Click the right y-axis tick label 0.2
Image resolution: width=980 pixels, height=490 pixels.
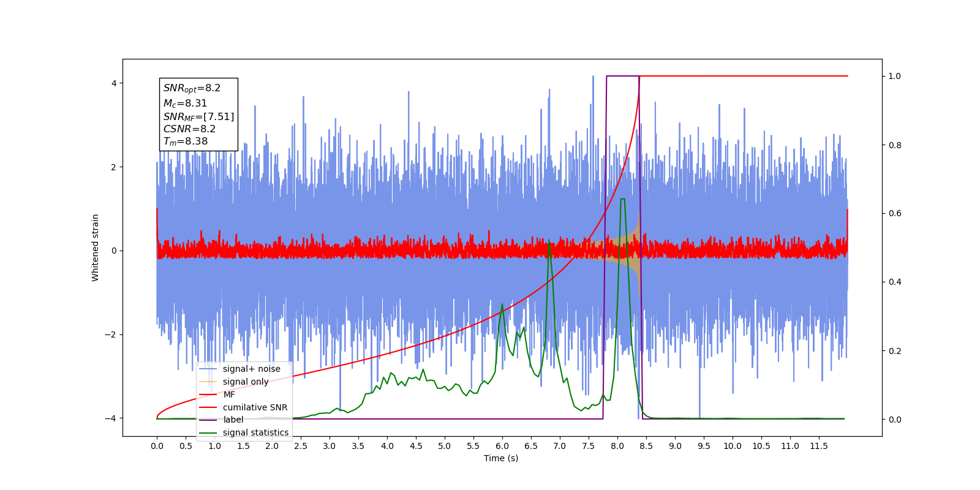point(895,351)
